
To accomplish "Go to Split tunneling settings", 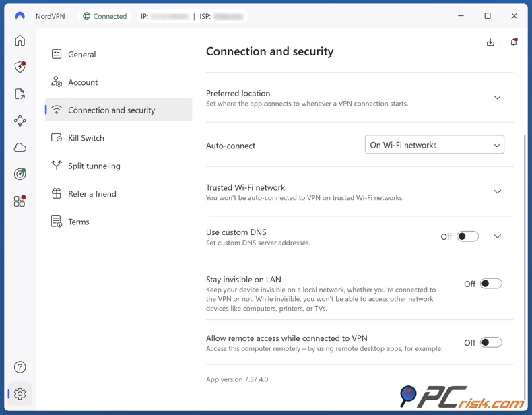I will pyautogui.click(x=94, y=166).
